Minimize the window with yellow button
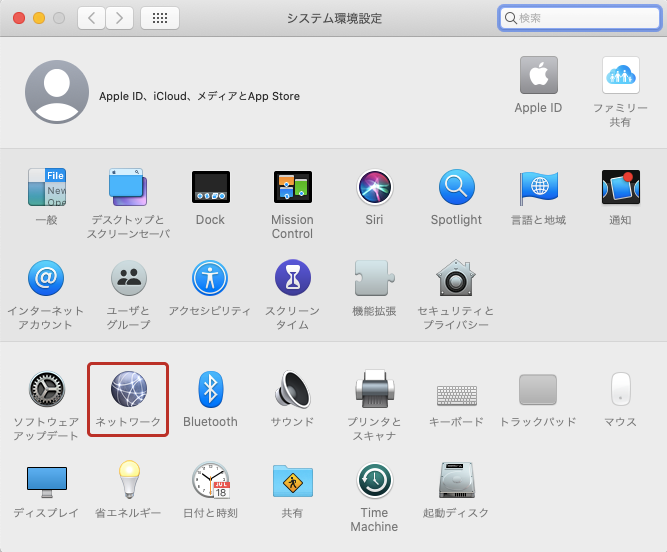667x552 pixels. tap(39, 18)
